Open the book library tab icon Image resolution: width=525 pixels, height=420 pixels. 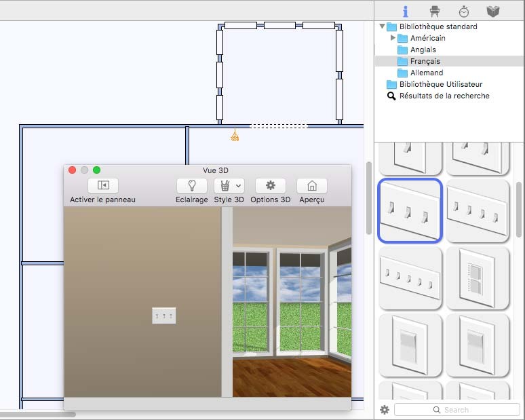point(493,12)
